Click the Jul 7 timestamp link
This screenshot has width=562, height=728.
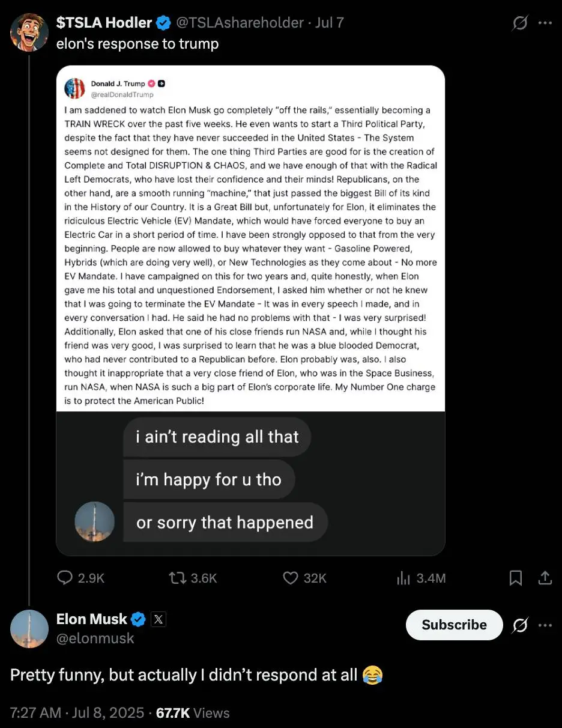pos(330,22)
